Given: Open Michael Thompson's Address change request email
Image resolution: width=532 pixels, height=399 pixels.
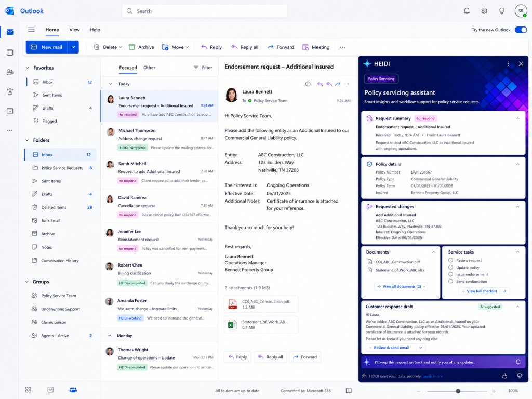Looking at the screenshot, I should (159, 139).
